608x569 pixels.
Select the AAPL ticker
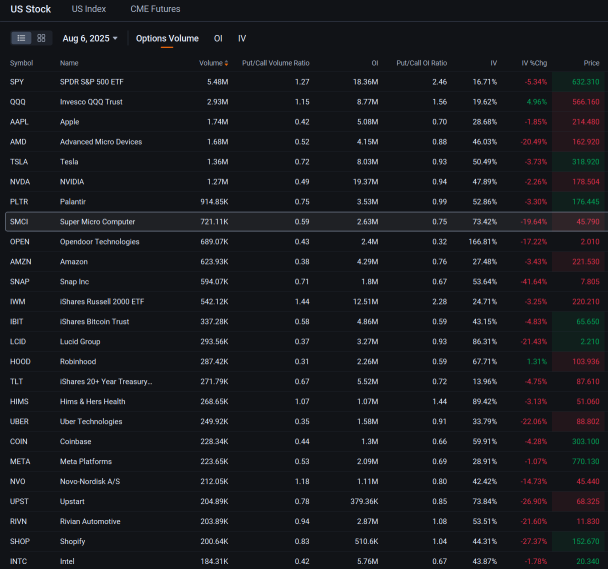point(19,122)
